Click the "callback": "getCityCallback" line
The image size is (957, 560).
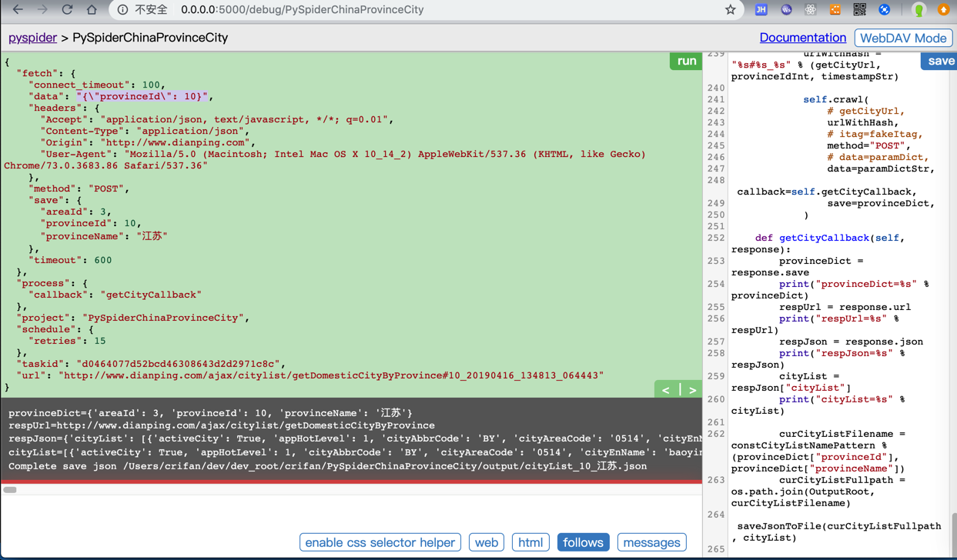[115, 295]
